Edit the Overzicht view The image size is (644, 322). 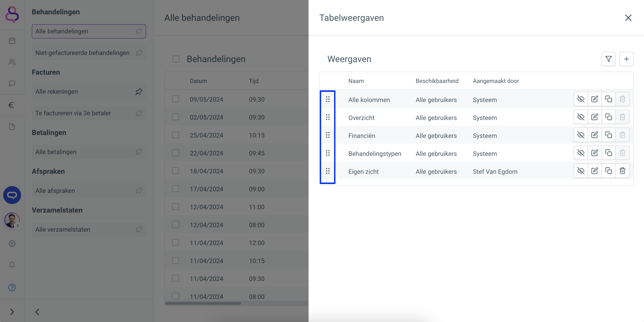tap(595, 117)
